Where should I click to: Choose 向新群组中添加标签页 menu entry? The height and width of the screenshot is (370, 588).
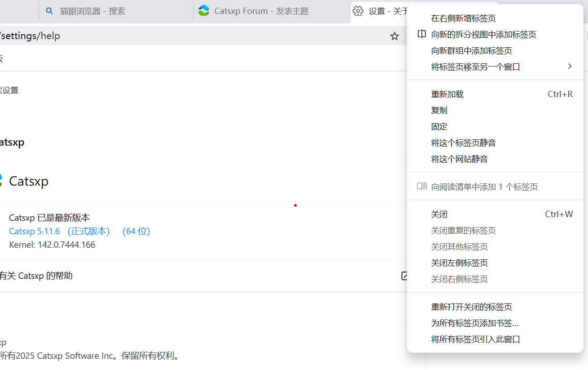pos(471,51)
